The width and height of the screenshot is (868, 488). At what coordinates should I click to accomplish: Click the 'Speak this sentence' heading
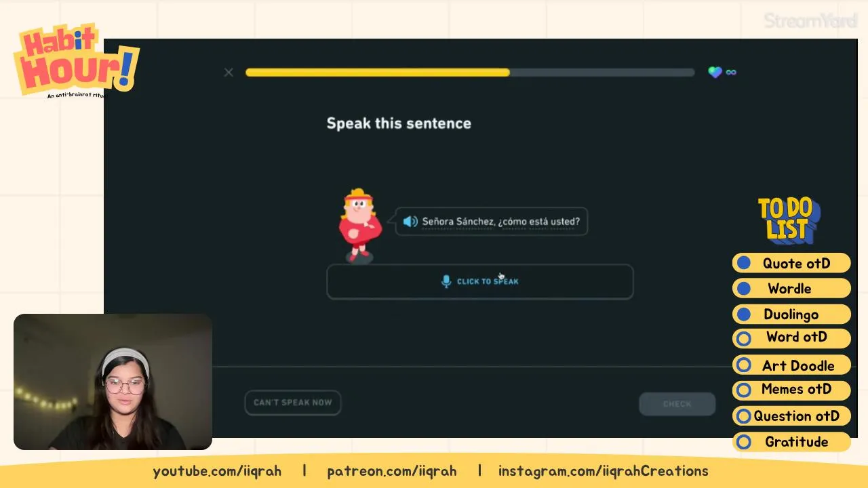399,123
